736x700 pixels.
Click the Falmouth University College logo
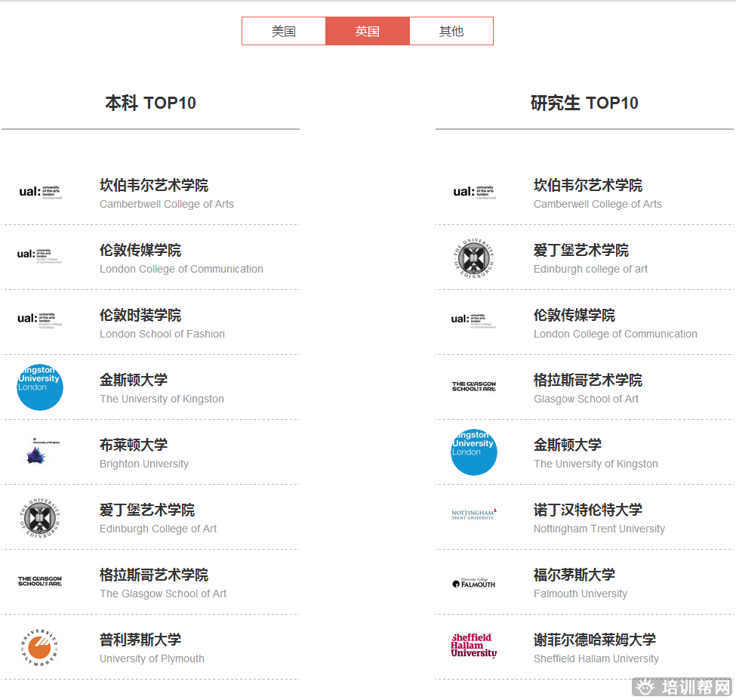click(473, 582)
